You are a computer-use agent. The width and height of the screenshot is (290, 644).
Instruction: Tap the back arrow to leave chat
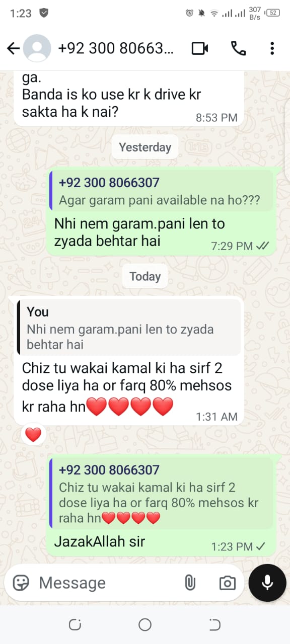click(13, 48)
